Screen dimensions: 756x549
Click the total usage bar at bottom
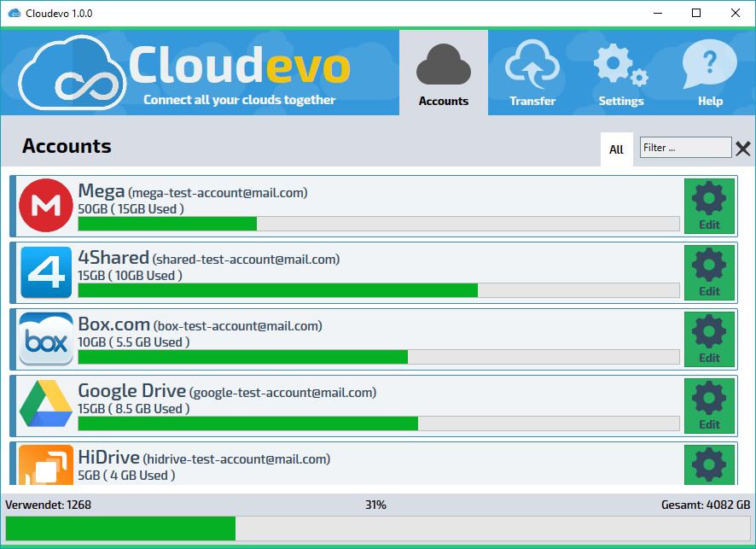pos(378,529)
